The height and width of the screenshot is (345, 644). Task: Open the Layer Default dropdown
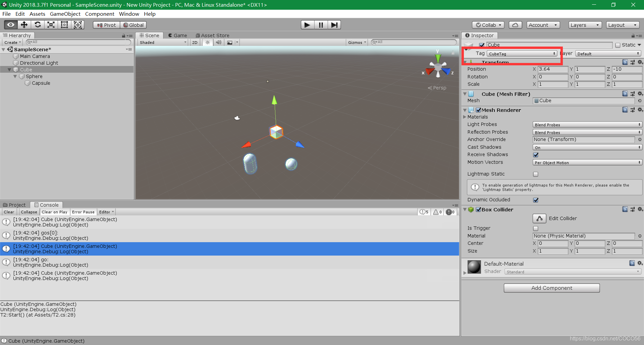[608, 54]
